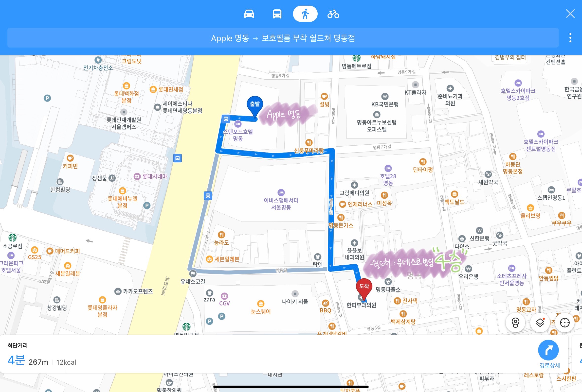Select the 소공로점 Starbucks icon
The width and height of the screenshot is (582, 392).
click(13, 238)
